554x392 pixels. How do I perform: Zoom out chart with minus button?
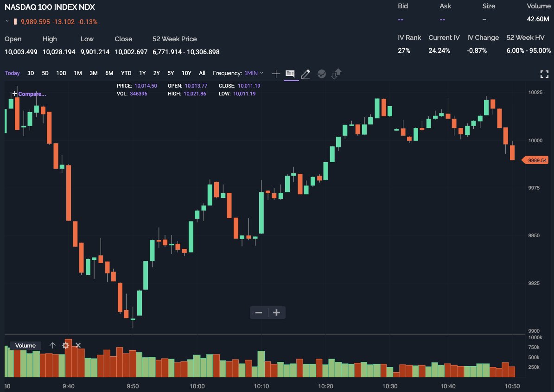click(259, 313)
